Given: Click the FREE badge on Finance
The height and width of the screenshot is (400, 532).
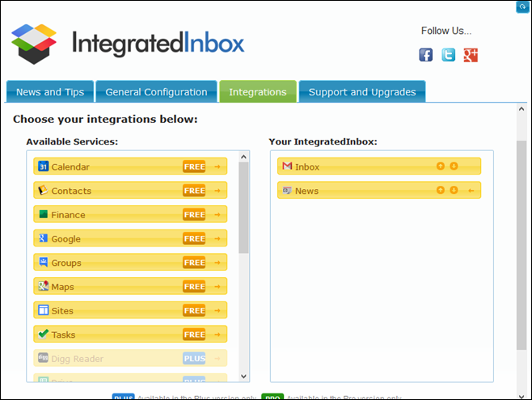Looking at the screenshot, I should (x=194, y=214).
